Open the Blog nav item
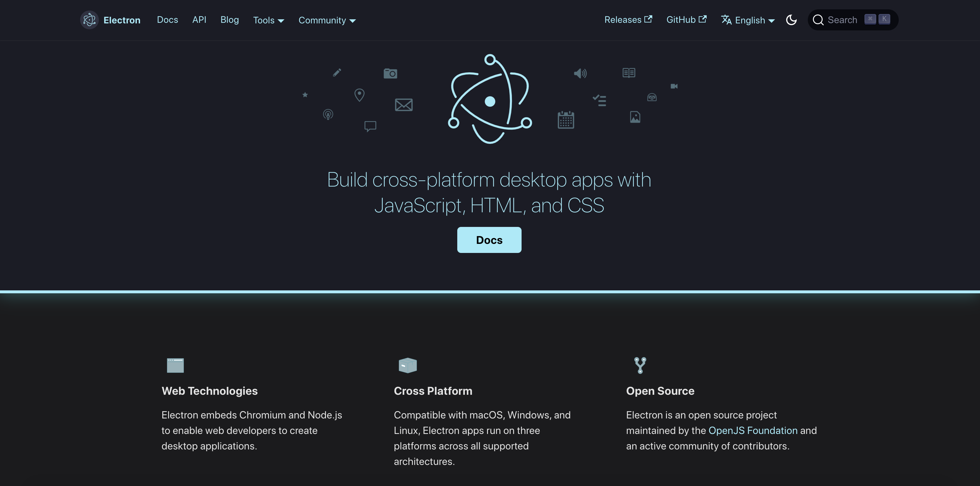The height and width of the screenshot is (486, 980). [x=230, y=20]
